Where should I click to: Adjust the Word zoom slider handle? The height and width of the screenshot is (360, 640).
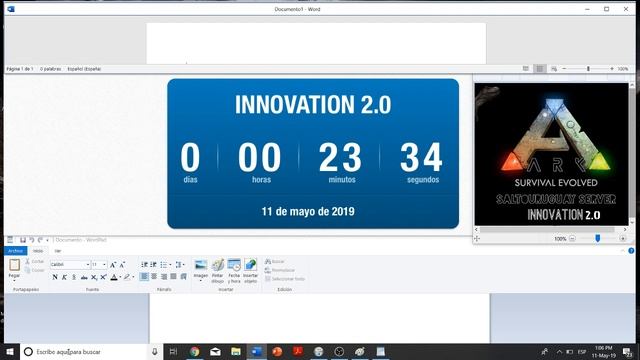[588, 69]
